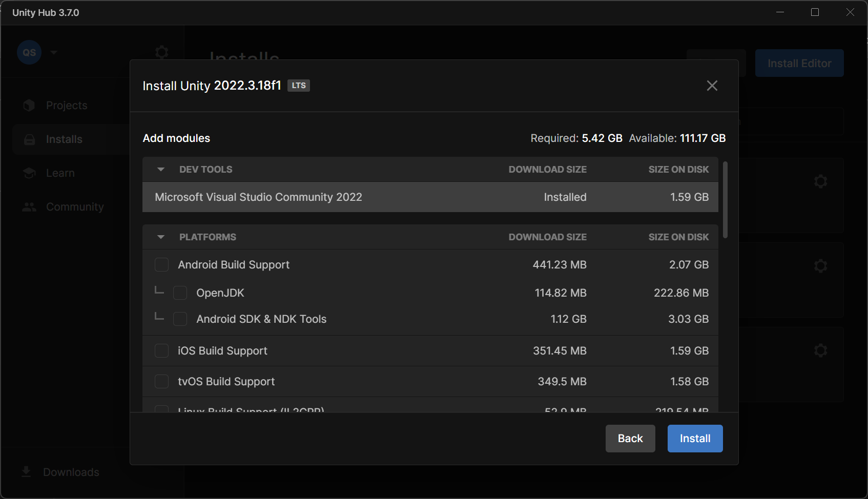Screen dimensions: 868x499
Task: Click the modules list scrollbar
Action: [x=725, y=200]
